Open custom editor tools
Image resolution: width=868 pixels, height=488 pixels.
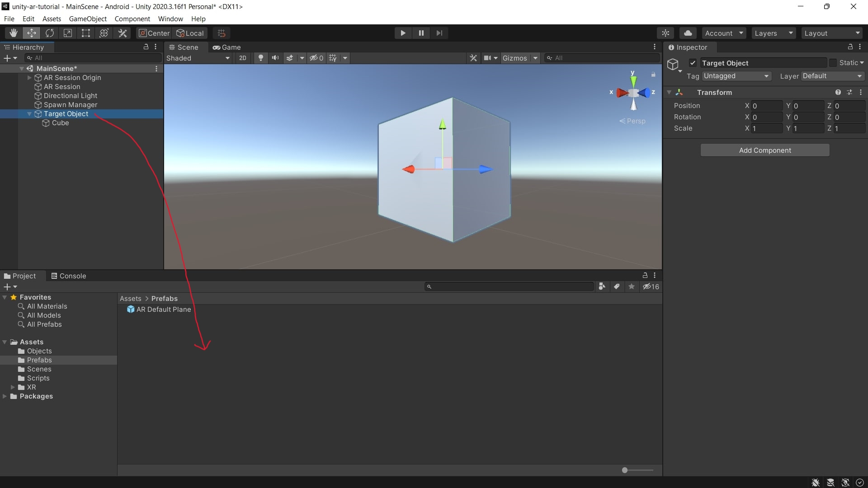123,33
